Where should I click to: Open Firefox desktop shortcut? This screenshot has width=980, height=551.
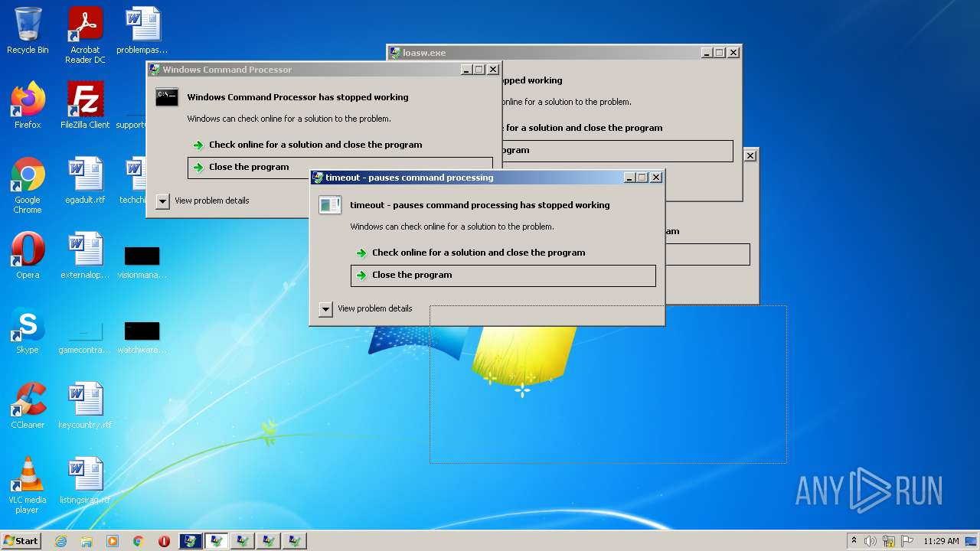point(28,105)
